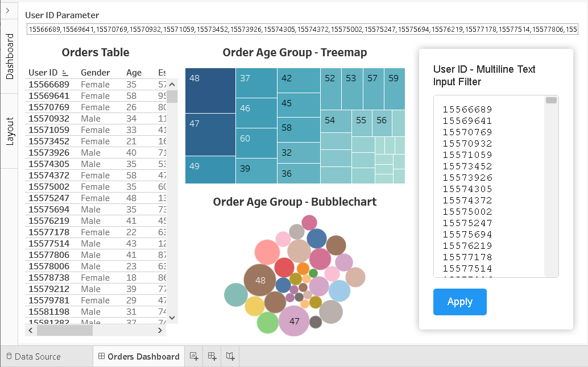Select the Orders Dashboard tab
588x367 pixels.
(139, 357)
